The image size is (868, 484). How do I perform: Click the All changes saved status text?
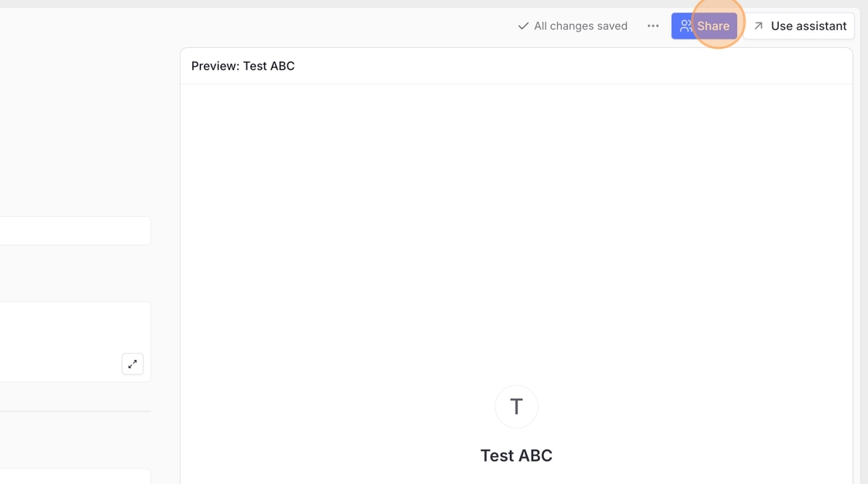click(580, 26)
